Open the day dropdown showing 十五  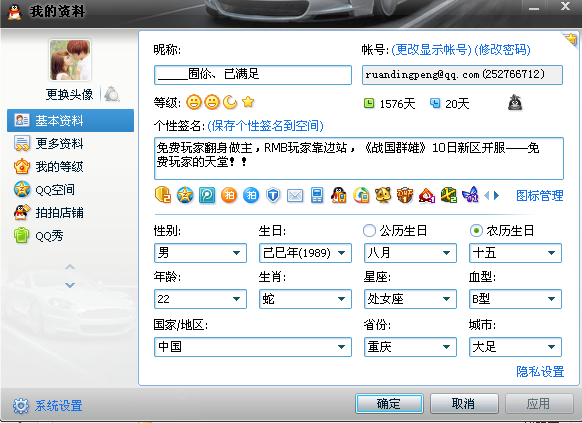[x=516, y=253]
